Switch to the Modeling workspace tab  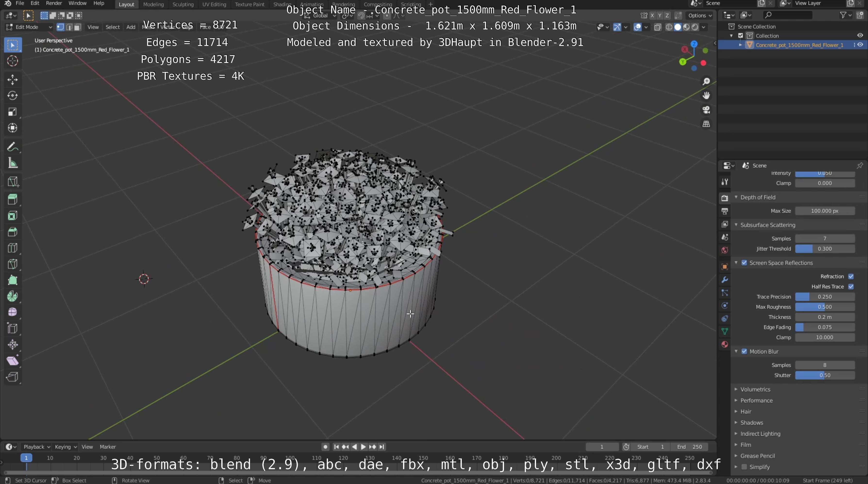click(x=153, y=4)
